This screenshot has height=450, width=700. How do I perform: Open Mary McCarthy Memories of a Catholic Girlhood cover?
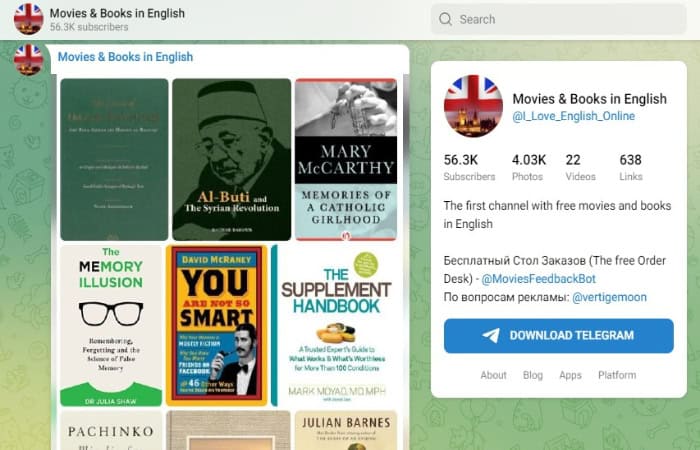tap(346, 159)
